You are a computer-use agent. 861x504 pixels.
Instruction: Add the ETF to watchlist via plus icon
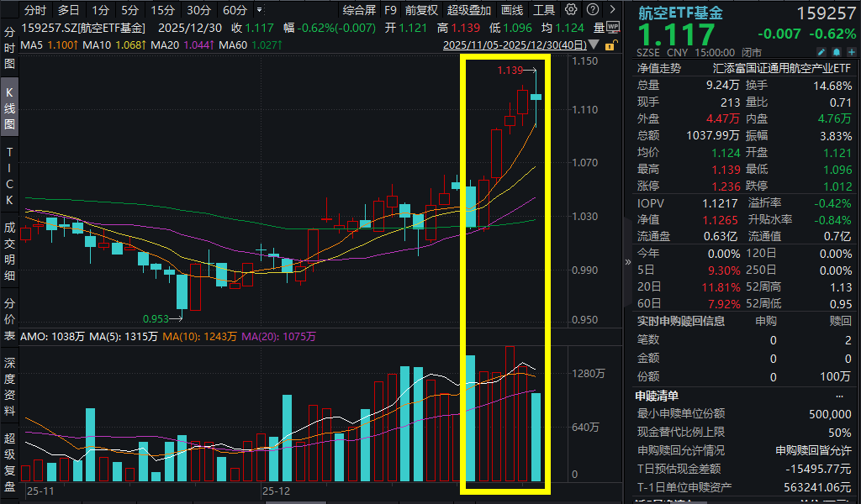(x=852, y=51)
